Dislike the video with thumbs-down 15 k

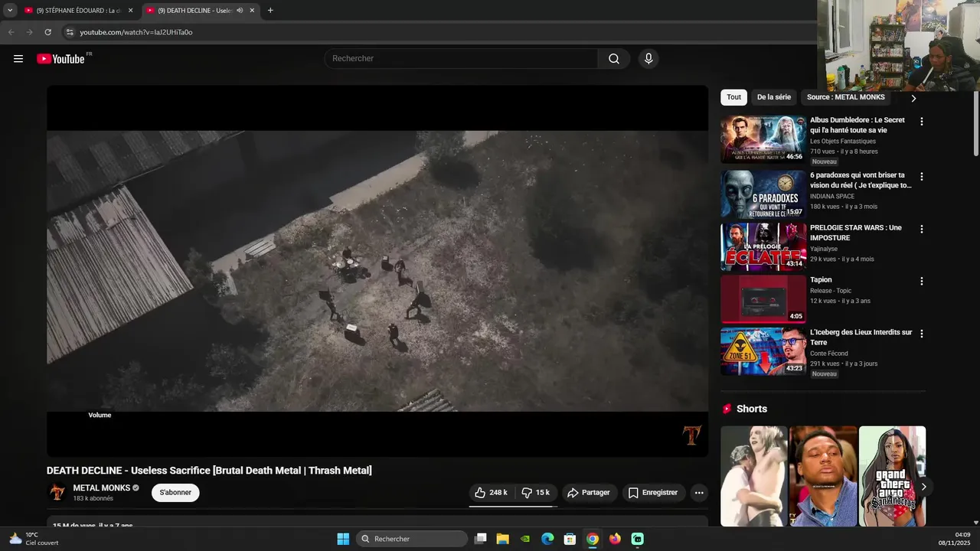click(535, 493)
